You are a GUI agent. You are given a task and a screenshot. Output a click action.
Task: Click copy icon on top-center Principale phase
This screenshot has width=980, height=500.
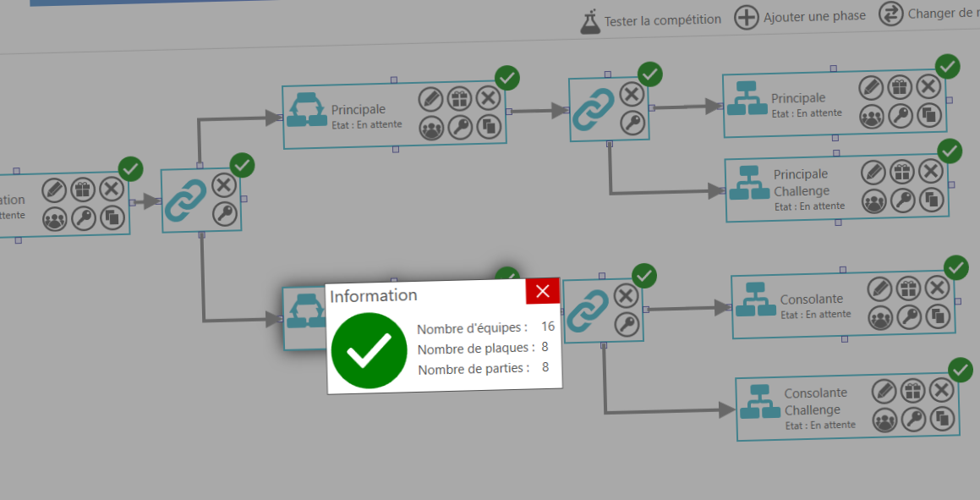[x=489, y=128]
